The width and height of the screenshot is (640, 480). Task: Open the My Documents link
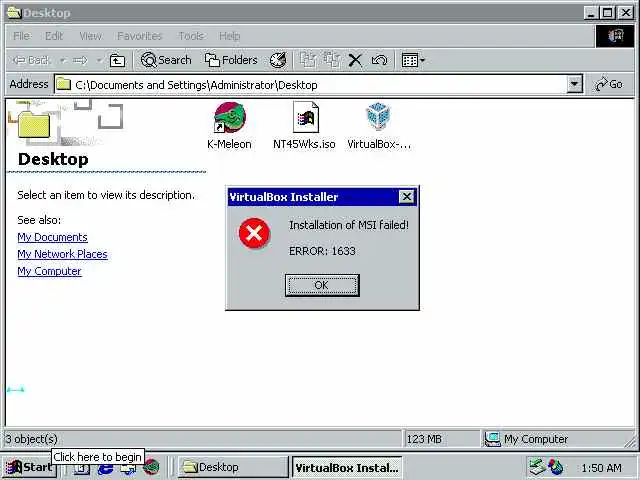(52, 237)
